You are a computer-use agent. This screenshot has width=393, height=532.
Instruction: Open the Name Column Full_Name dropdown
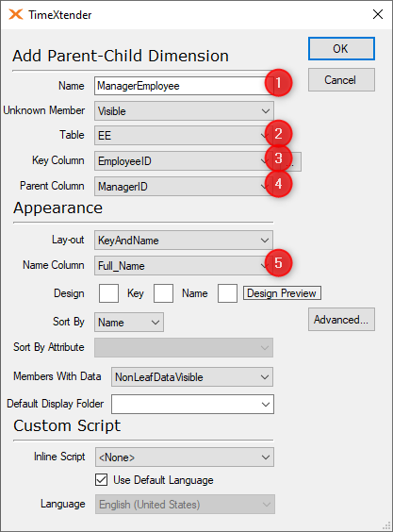(184, 266)
